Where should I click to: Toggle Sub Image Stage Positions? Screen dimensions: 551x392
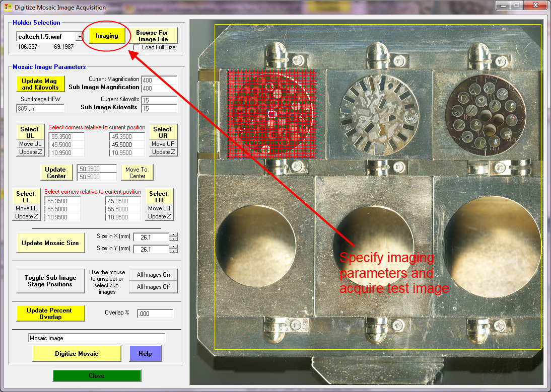(x=50, y=281)
